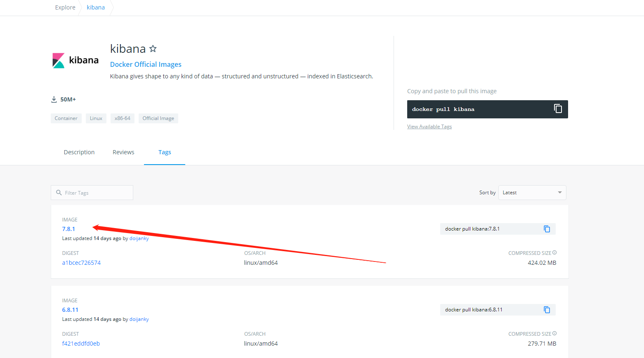Select the docker pull kibana command text
The width and height of the screenshot is (644, 358).
pyautogui.click(x=443, y=109)
